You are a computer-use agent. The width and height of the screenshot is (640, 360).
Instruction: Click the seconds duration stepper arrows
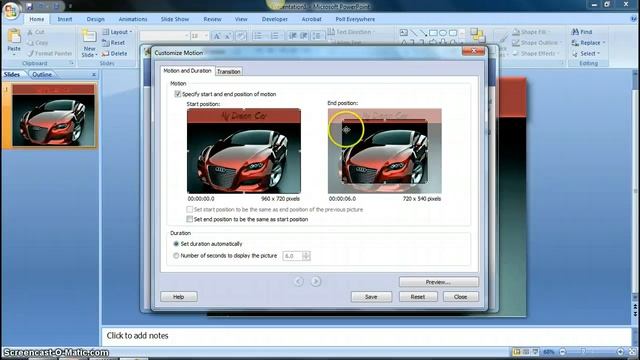306,256
